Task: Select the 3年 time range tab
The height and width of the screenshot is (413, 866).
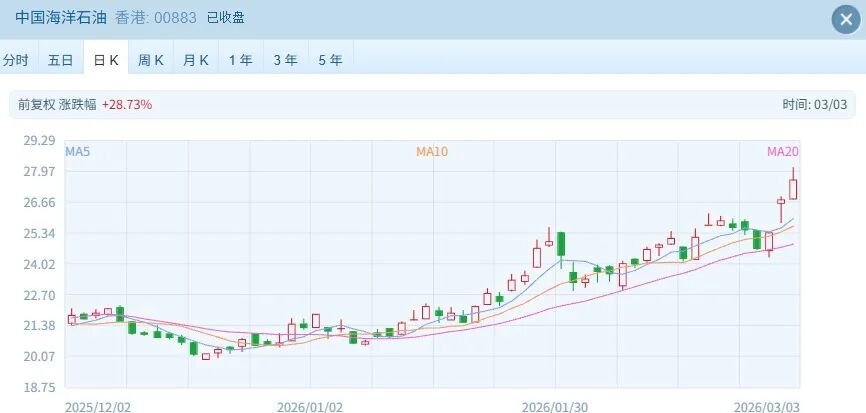Action: click(x=285, y=60)
